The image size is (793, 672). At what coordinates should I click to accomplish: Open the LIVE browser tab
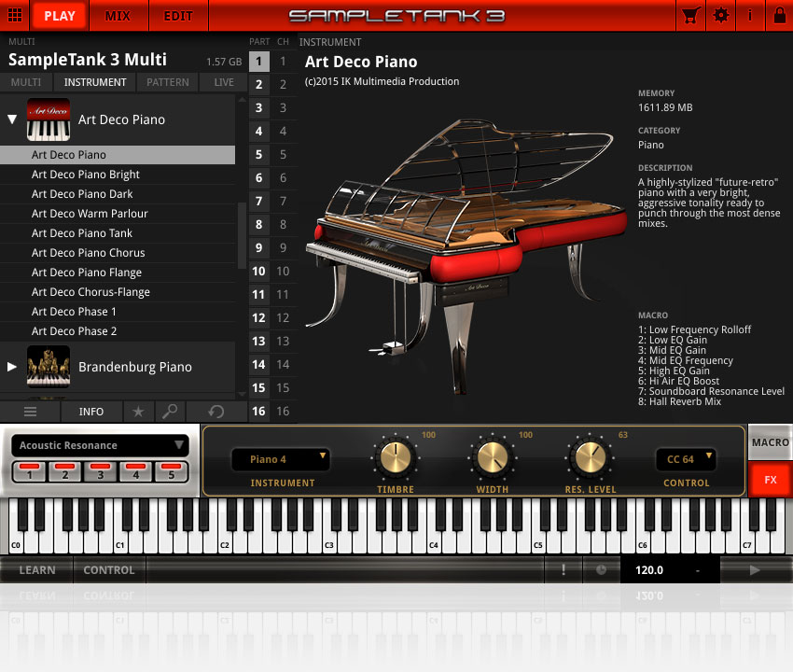pos(224,82)
